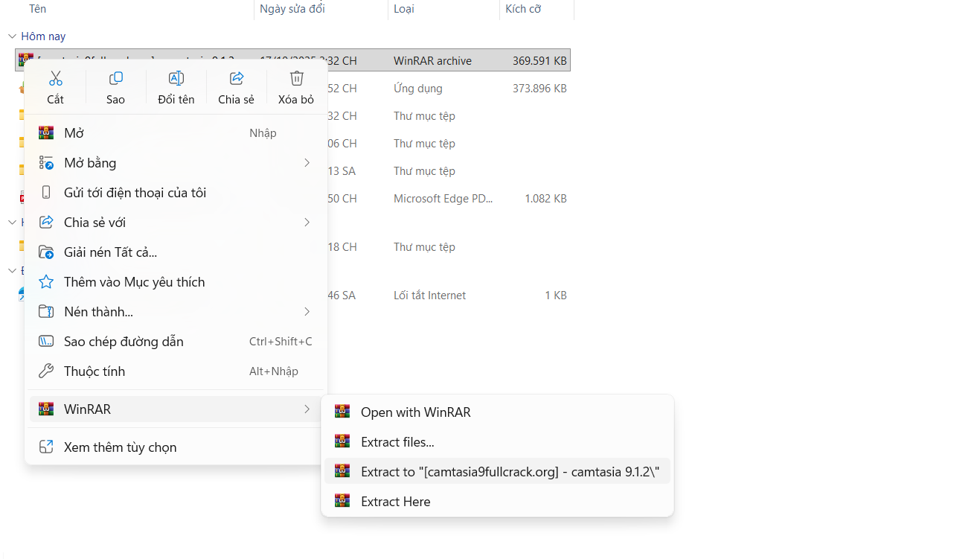Click the Share (Chia sẻ) icon
980x559 pixels.
pyautogui.click(x=237, y=79)
